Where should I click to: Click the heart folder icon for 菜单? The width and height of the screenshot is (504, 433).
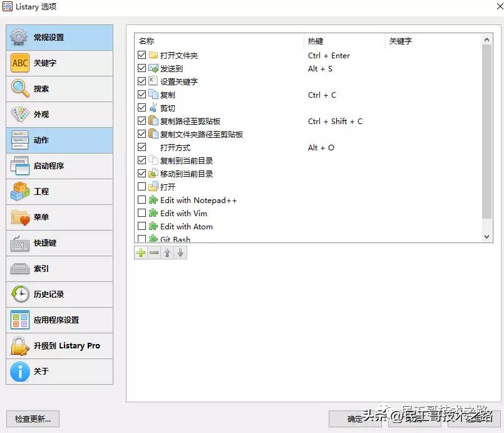[x=19, y=217]
